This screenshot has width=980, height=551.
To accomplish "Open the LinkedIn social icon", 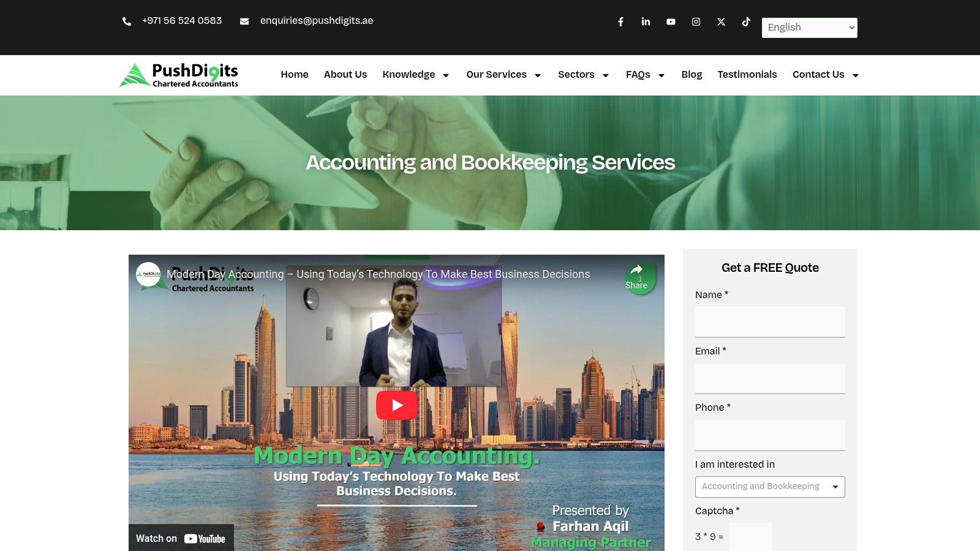I will (646, 22).
